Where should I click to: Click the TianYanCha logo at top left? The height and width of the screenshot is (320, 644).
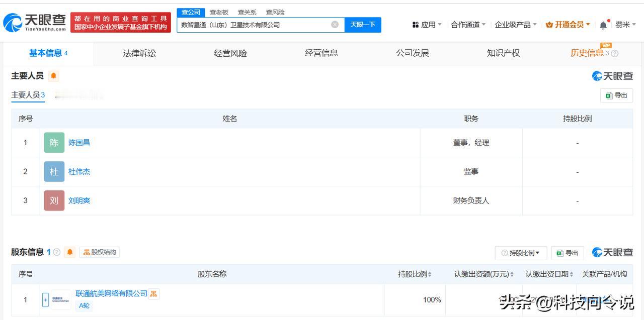(x=35, y=23)
